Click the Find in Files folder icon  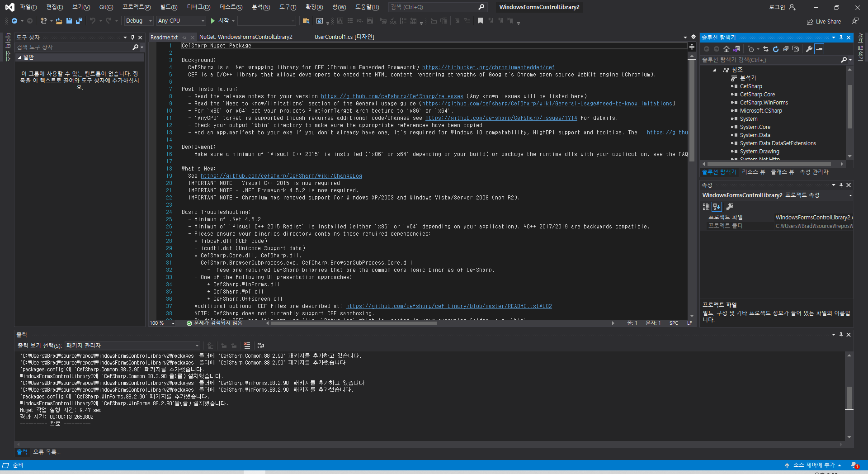pos(306,21)
